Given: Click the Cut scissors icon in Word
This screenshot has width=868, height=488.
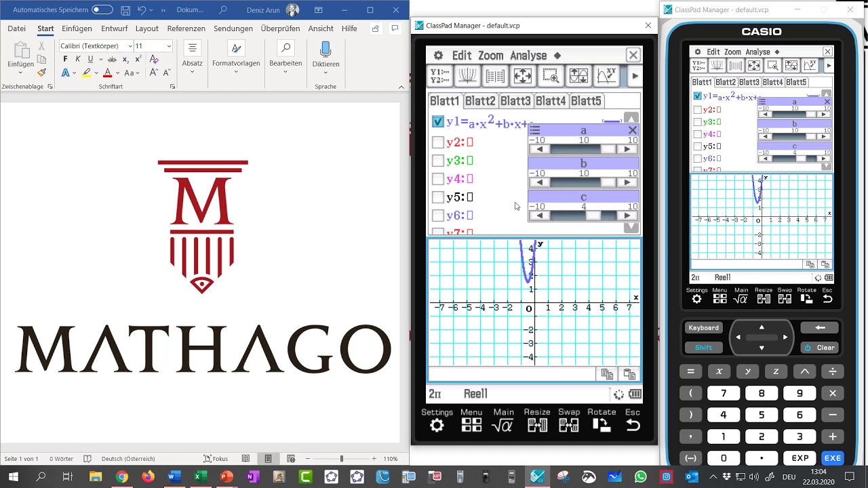Looking at the screenshot, I should pos(41,46).
